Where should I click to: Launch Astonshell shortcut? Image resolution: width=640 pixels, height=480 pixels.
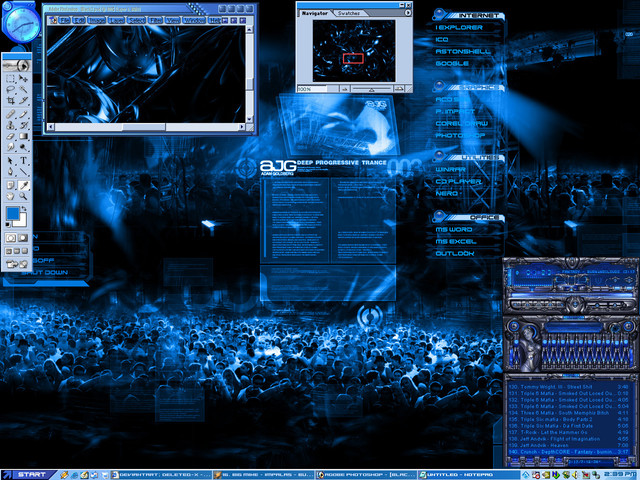(x=463, y=51)
